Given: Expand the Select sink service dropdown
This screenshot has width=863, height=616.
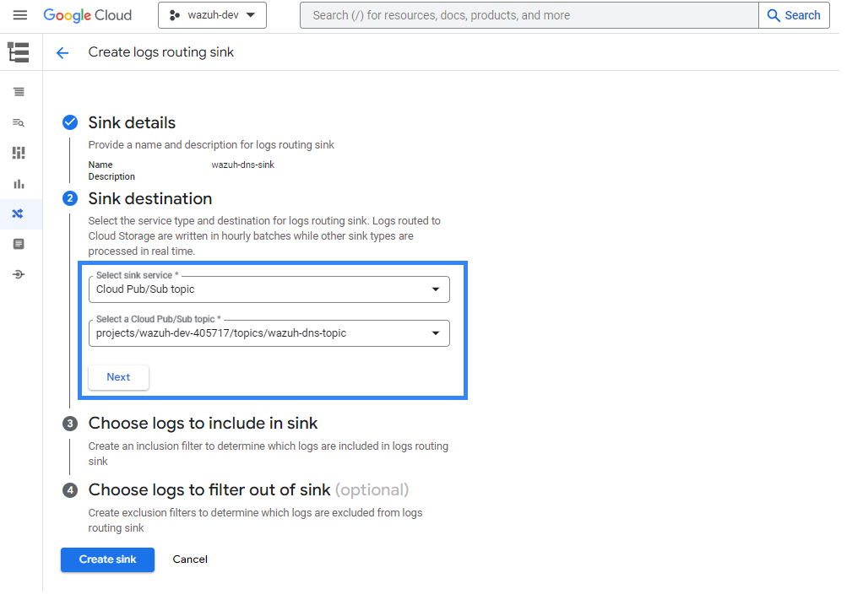Looking at the screenshot, I should click(269, 289).
